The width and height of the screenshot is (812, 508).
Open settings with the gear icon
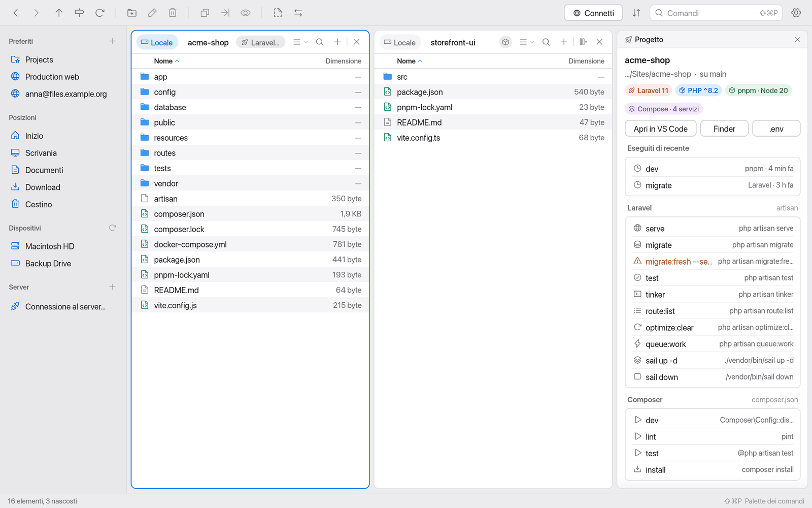pyautogui.click(x=796, y=13)
